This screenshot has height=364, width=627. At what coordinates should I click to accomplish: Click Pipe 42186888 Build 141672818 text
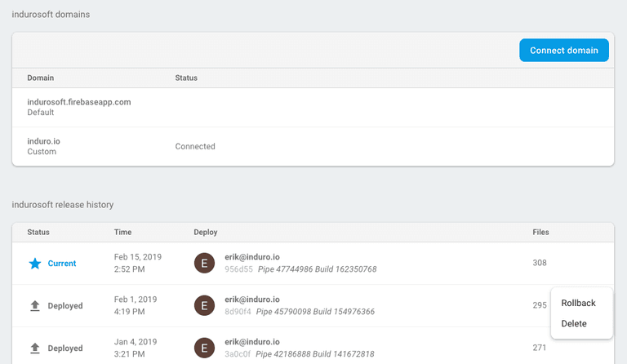315,354
